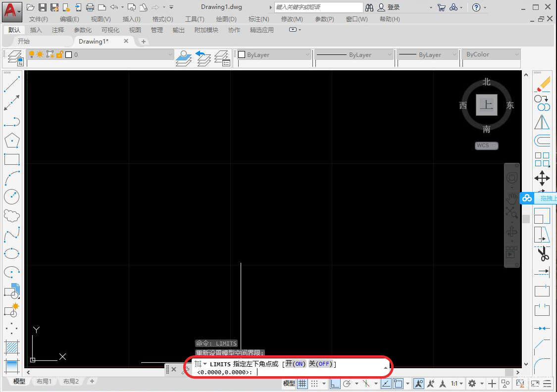The height and width of the screenshot is (392, 557).
Task: Open the ByLayer color dropdown
Action: tap(307, 54)
